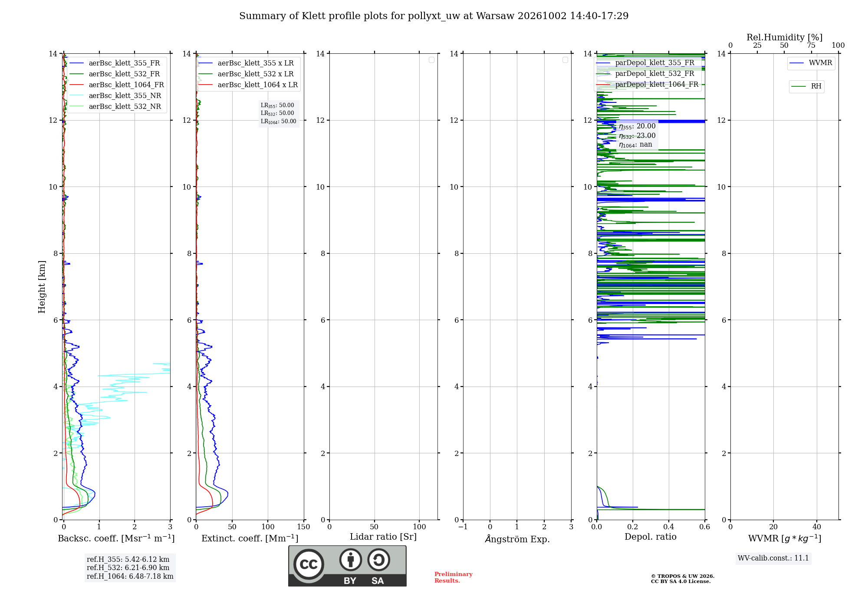Click the ref.H_1064: 6.48-7.18 km text
This screenshot has width=868, height=590.
(130, 576)
